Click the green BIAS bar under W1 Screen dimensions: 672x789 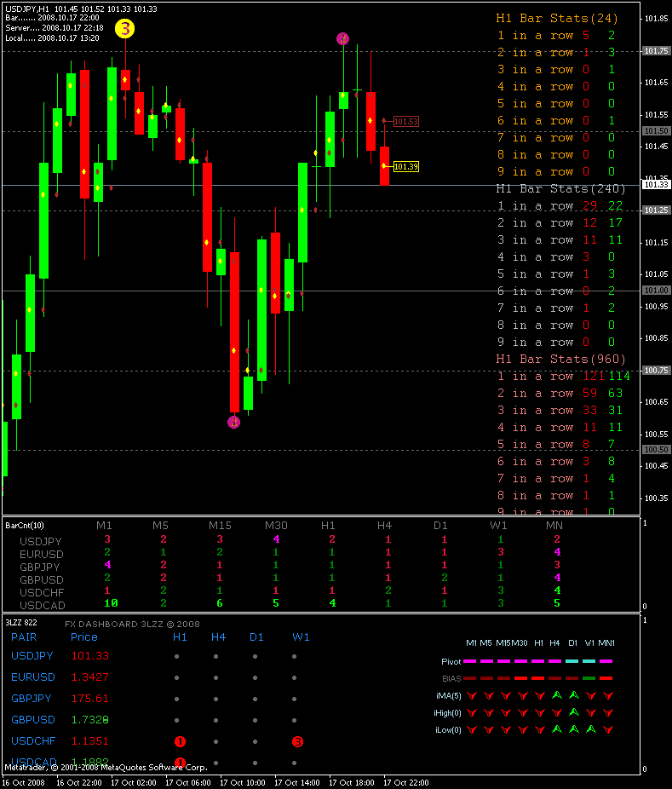589,678
